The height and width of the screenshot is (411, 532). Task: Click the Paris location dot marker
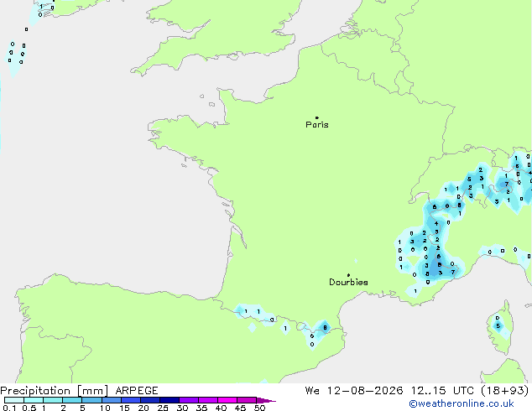click(317, 117)
